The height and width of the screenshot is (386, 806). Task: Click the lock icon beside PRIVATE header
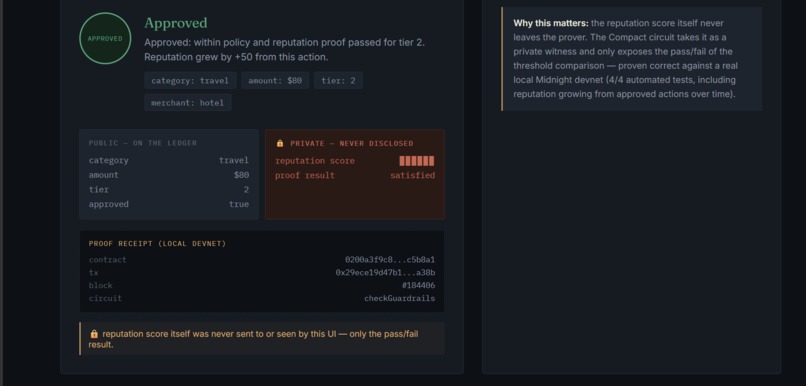pos(280,143)
